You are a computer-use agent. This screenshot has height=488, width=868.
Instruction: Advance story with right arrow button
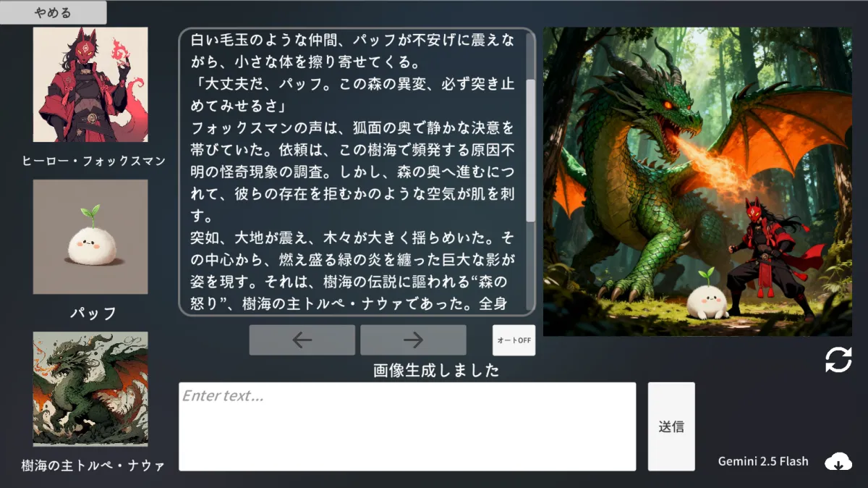coord(413,340)
